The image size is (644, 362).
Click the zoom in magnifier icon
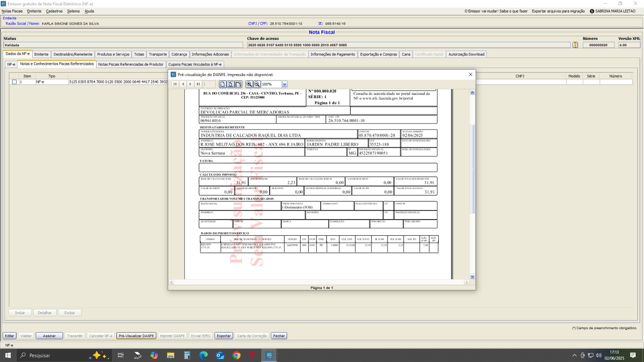pyautogui.click(x=249, y=84)
